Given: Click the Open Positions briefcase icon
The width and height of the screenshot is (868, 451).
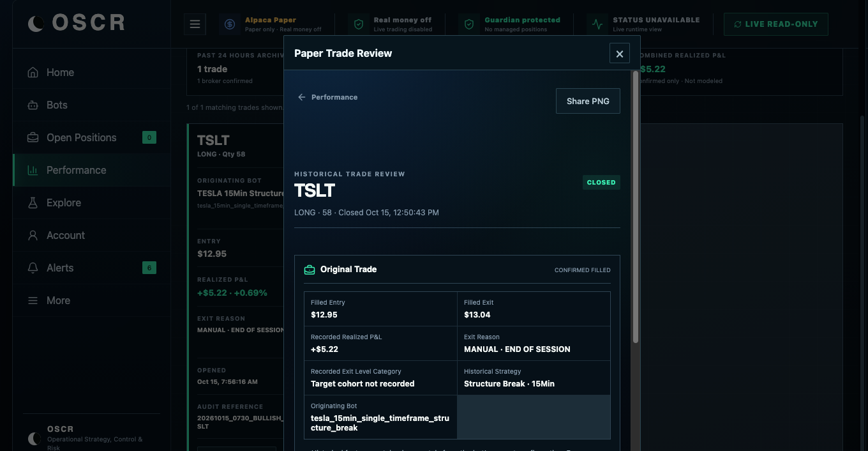Looking at the screenshot, I should (x=33, y=137).
